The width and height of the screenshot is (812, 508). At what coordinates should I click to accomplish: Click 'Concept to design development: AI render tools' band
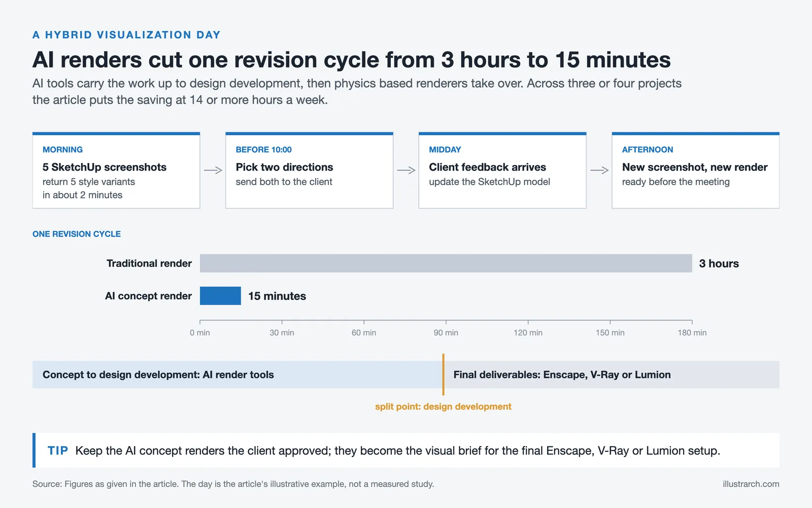[238, 375]
